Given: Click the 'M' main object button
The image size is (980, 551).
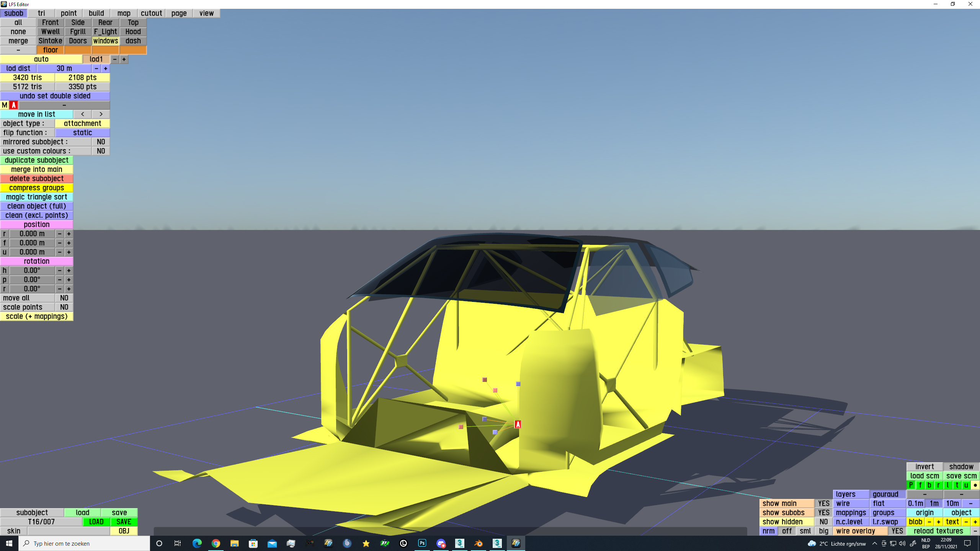Looking at the screenshot, I should (x=5, y=105).
